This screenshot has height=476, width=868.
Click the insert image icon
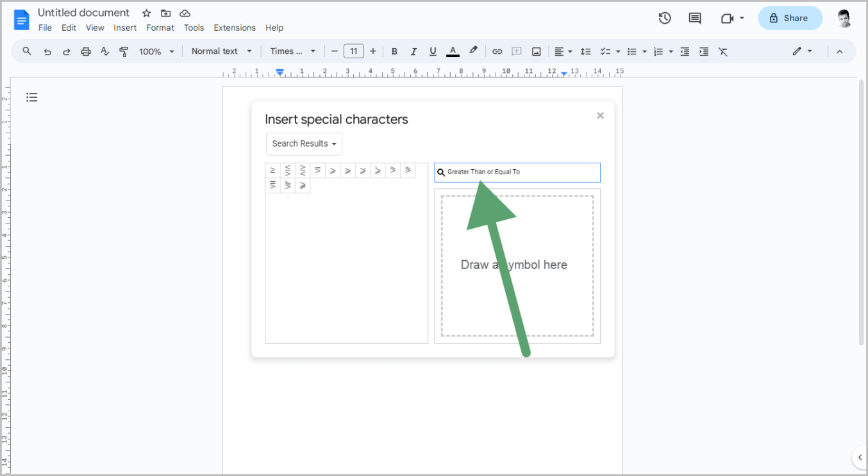[537, 51]
